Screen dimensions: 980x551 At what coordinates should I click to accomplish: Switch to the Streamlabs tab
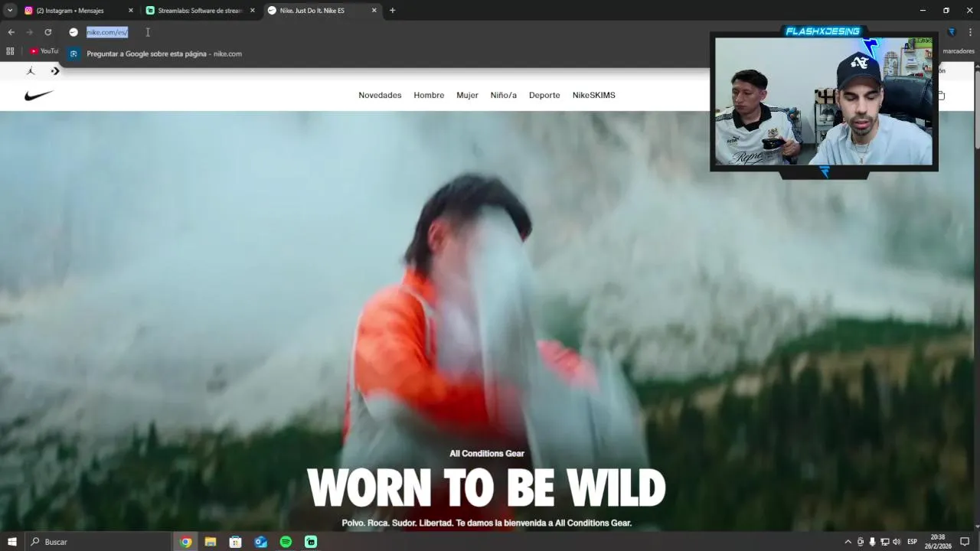coord(200,11)
